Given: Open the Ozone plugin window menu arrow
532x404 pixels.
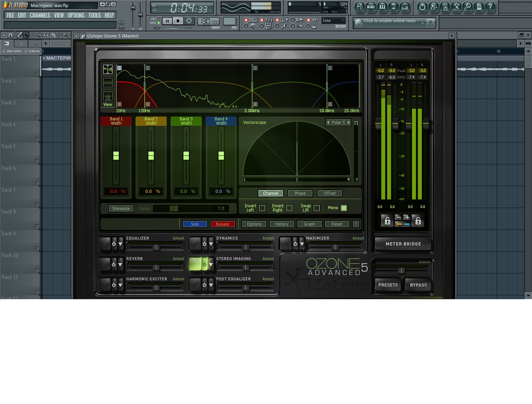Looking at the screenshot, I should [76, 36].
